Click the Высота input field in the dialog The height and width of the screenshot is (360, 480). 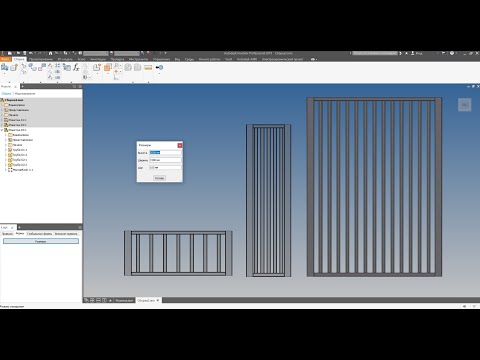click(165, 152)
